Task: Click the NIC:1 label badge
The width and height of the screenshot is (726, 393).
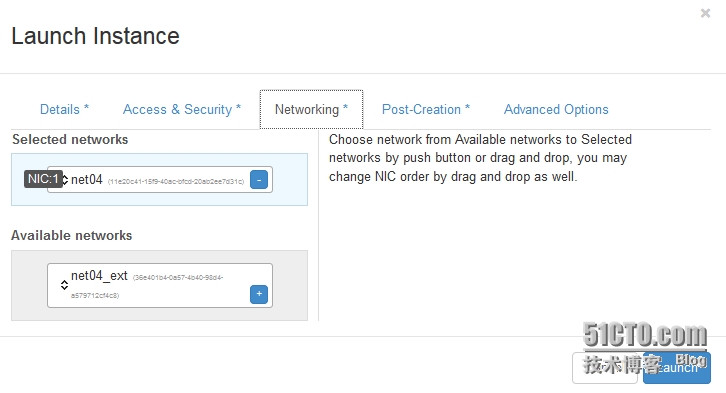Action: [43, 179]
